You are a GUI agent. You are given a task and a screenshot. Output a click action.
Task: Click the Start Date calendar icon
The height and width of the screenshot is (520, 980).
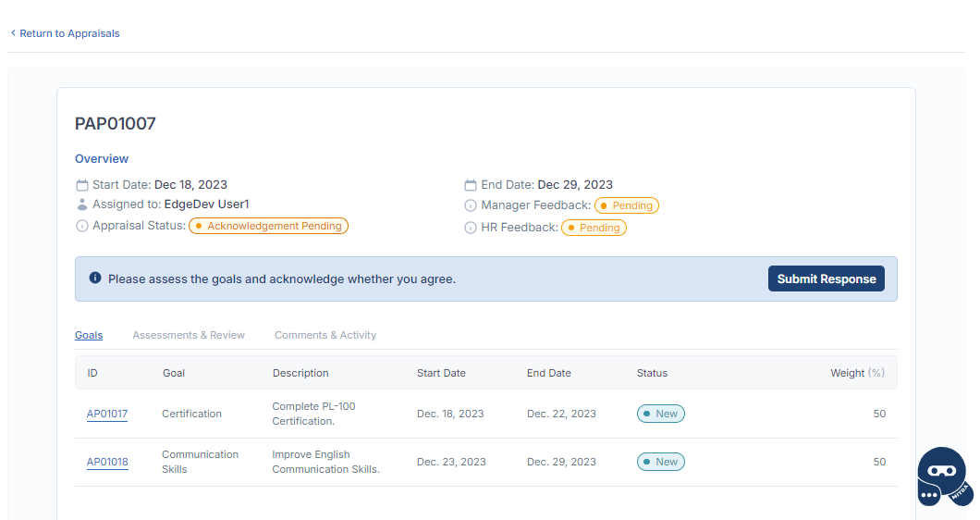pos(82,185)
